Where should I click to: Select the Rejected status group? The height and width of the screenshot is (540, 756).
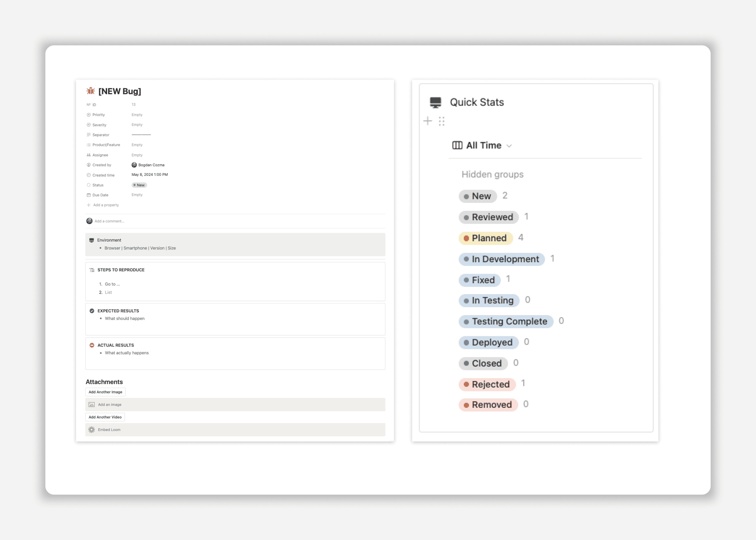coord(487,384)
